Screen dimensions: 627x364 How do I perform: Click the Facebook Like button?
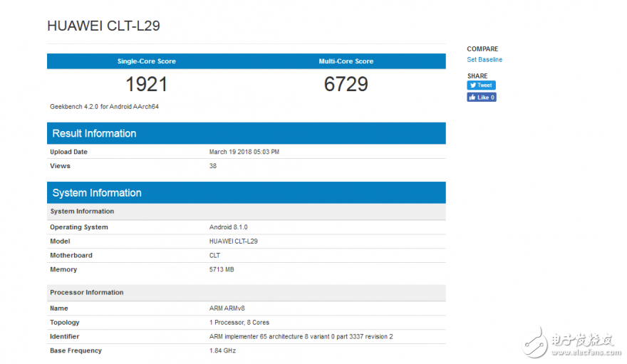(x=482, y=98)
